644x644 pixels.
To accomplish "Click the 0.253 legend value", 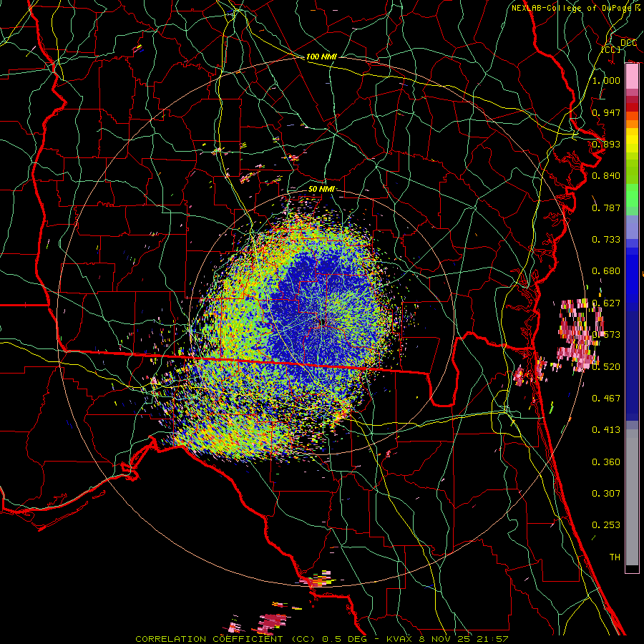I will click(606, 525).
